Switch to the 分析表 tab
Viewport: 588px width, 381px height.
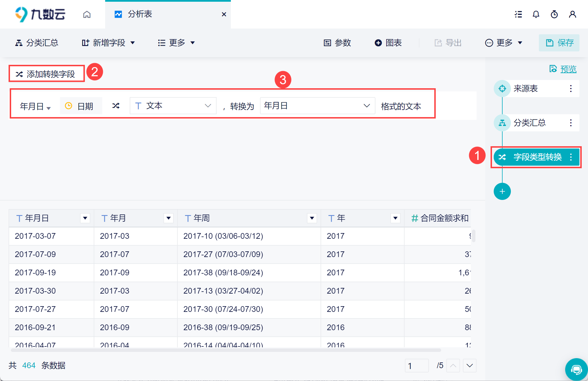140,14
